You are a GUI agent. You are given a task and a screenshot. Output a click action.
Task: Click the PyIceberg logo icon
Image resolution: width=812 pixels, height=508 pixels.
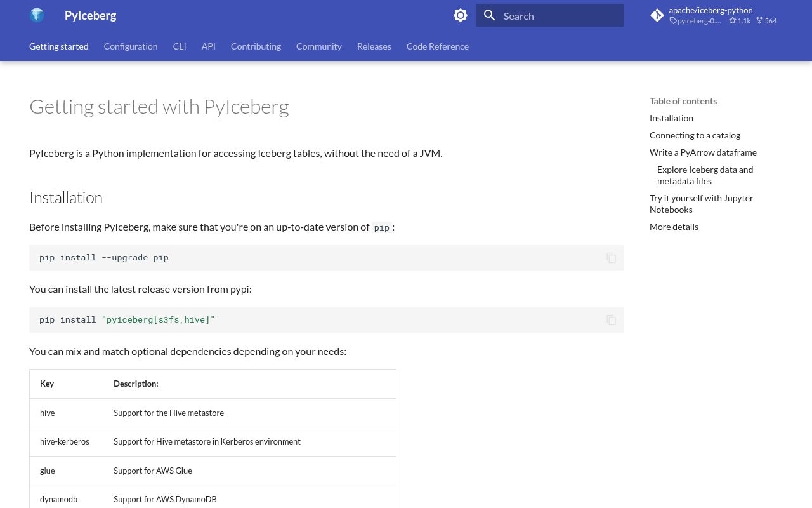point(37,15)
